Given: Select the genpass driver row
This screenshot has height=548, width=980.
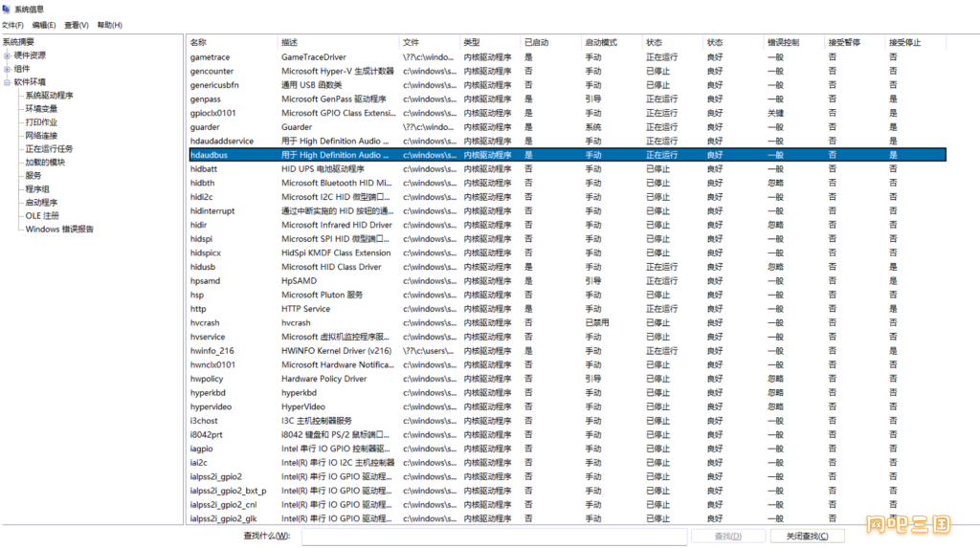Looking at the screenshot, I should click(x=568, y=99).
